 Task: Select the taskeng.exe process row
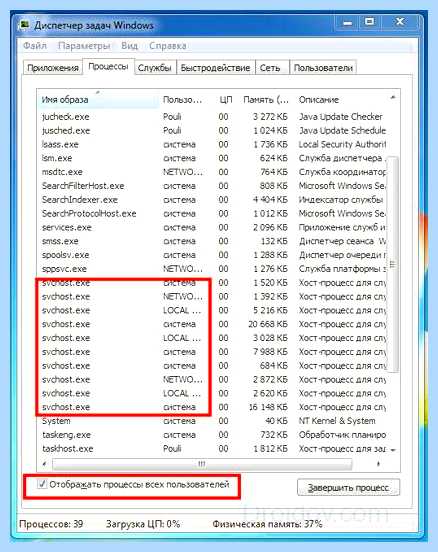[212, 435]
